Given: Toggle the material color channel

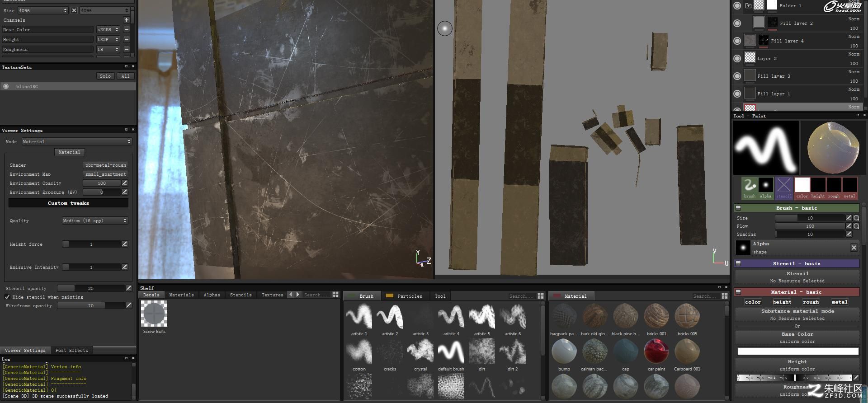Looking at the screenshot, I should click(753, 302).
